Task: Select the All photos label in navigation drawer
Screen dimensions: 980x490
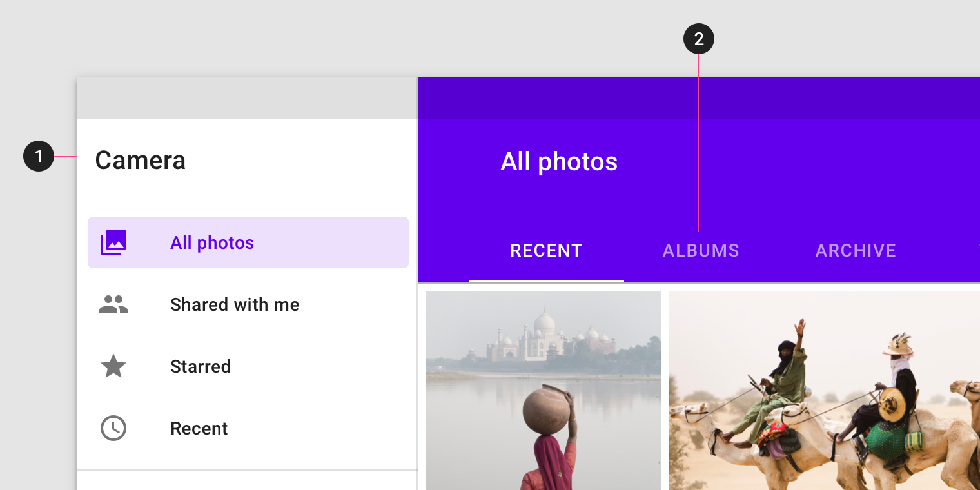Action: tap(212, 242)
